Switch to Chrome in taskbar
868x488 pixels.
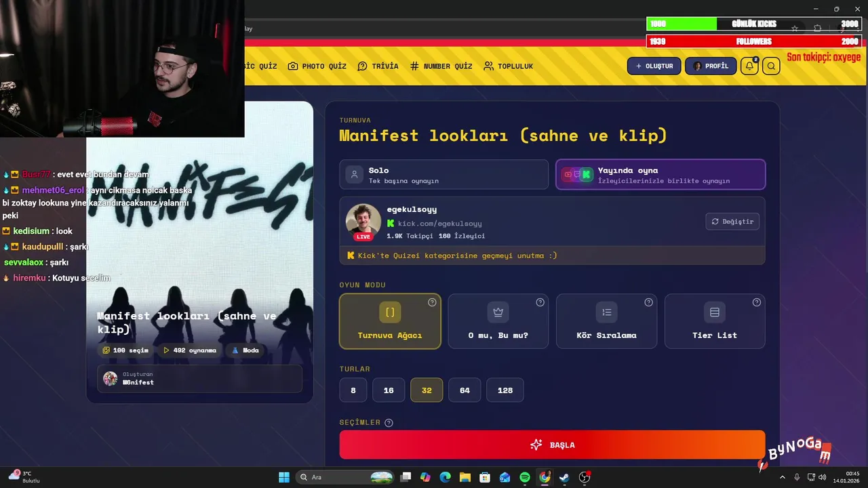(545, 477)
